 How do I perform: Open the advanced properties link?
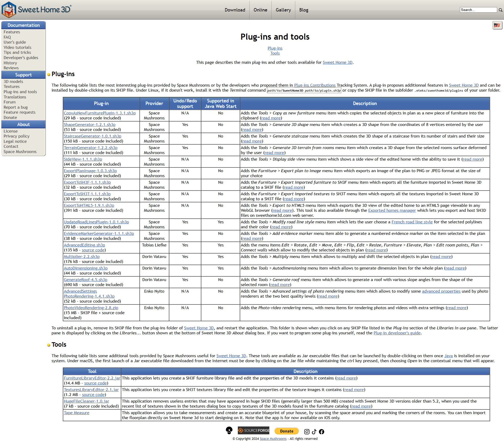[441, 291]
